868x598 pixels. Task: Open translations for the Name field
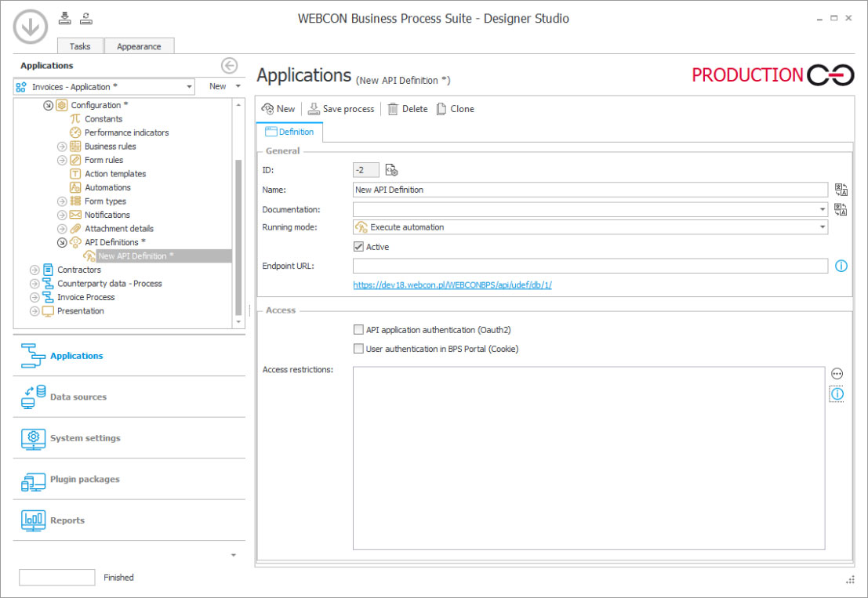(x=841, y=190)
